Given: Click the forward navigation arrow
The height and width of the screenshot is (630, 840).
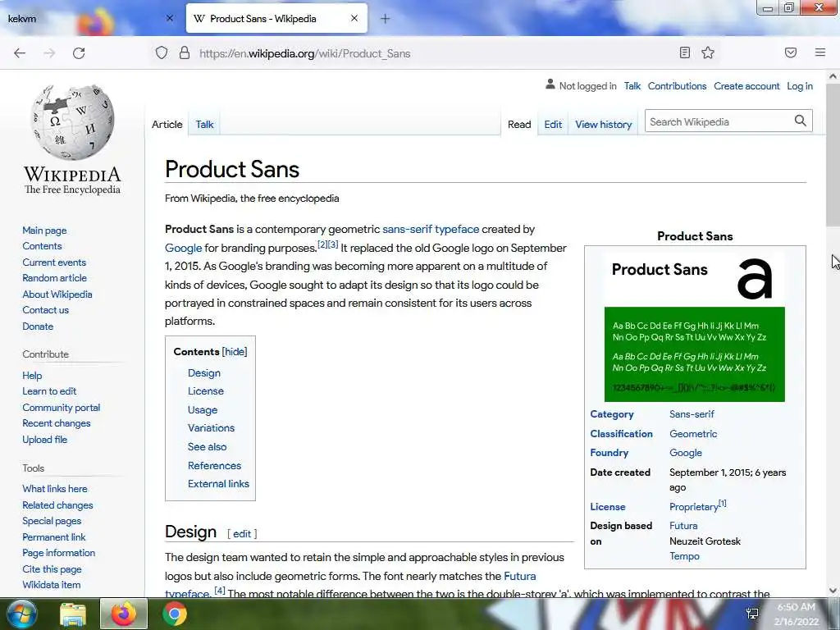Looking at the screenshot, I should (x=49, y=53).
